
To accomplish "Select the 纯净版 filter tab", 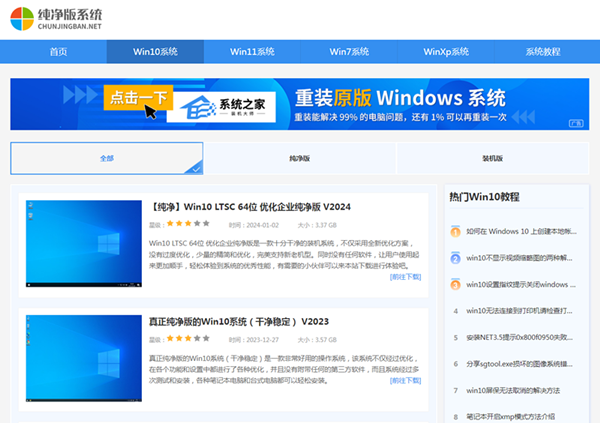I will pos(299,159).
